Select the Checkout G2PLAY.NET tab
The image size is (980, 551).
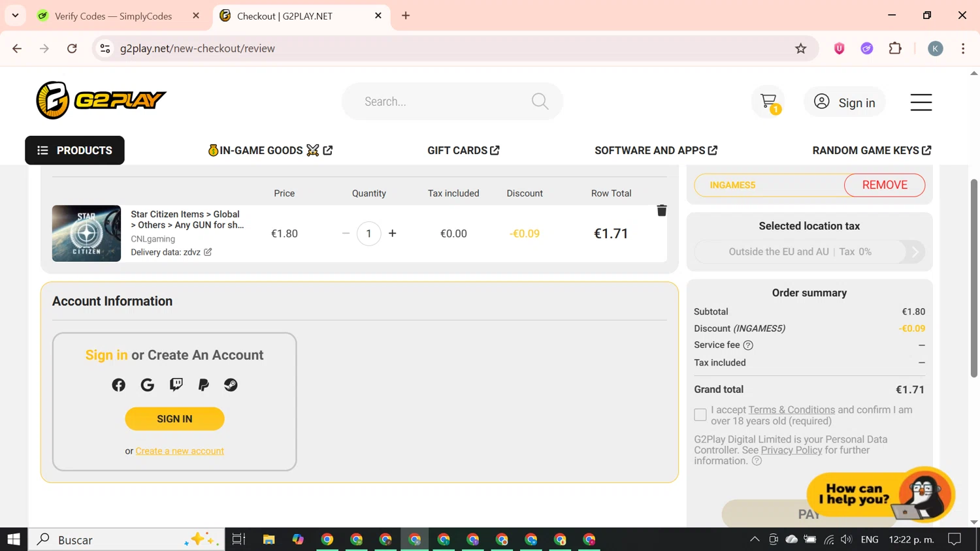[294, 16]
